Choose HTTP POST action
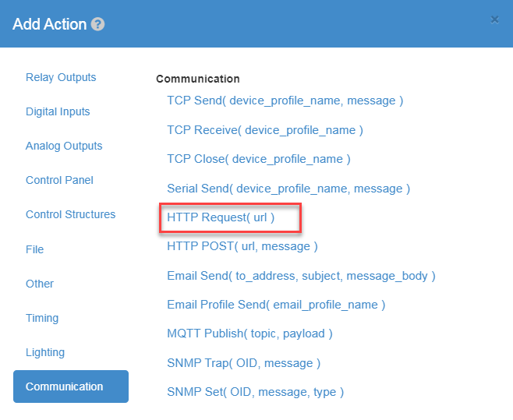 coord(242,246)
